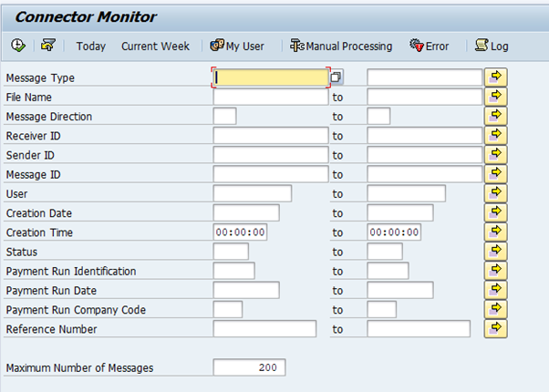Choose the Manual Processing button
549x392 pixels.
coord(341,46)
